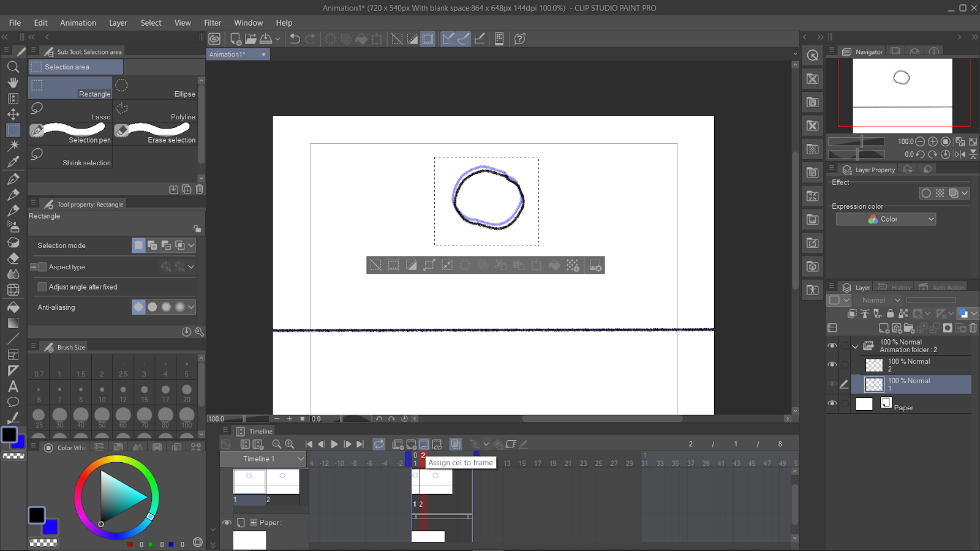This screenshot has height=551, width=980.
Task: Open the Timeline 1 dropdown
Action: point(263,459)
